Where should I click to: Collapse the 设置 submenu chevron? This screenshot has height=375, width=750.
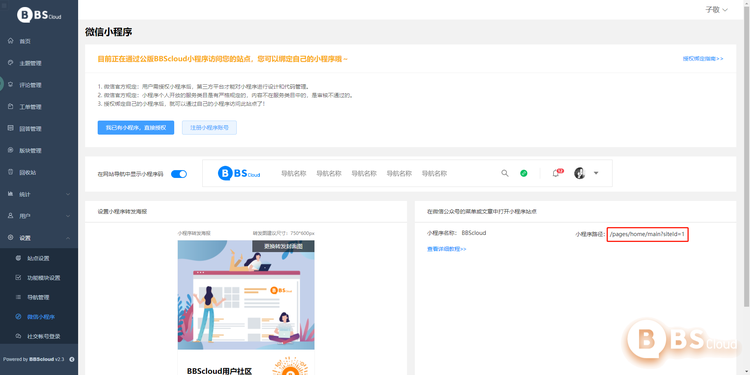tap(68, 238)
